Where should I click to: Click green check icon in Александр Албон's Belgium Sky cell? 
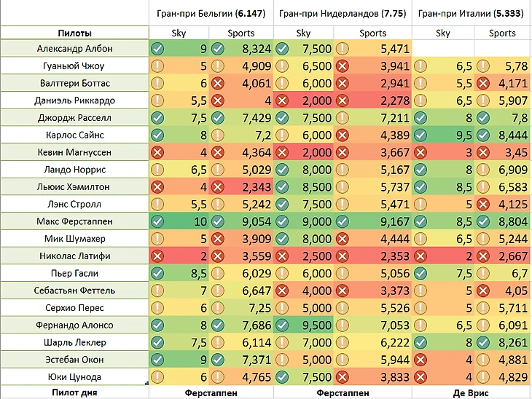click(x=157, y=49)
